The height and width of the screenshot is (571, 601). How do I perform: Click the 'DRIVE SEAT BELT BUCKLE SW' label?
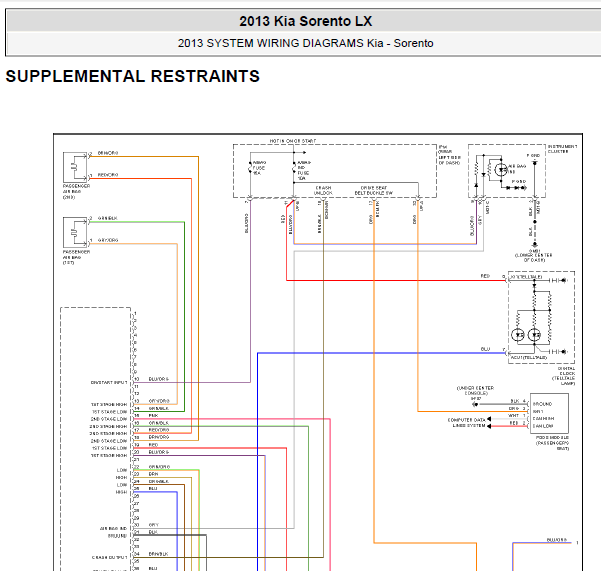373,190
